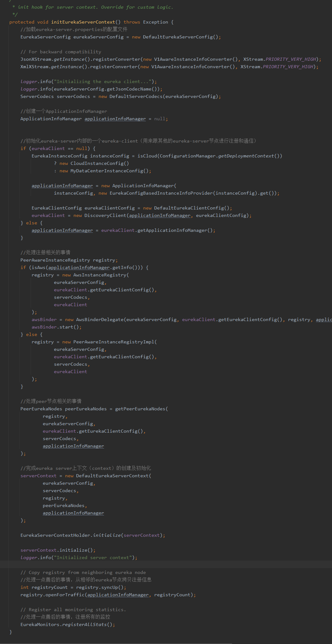Viewport: 332px width, 644px height.
Task: Click EurekaConfigBasedInstanceInfoProvider class name
Action: point(161,193)
